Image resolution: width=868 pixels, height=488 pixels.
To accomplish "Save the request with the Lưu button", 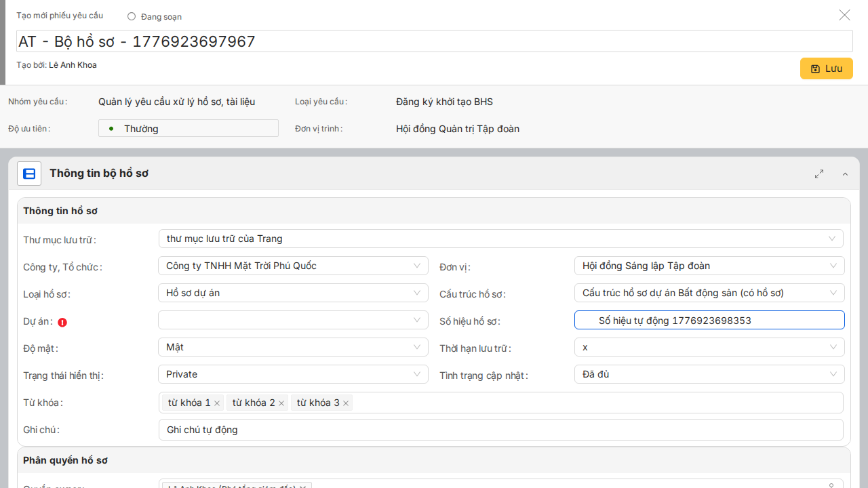I will click(x=826, y=68).
